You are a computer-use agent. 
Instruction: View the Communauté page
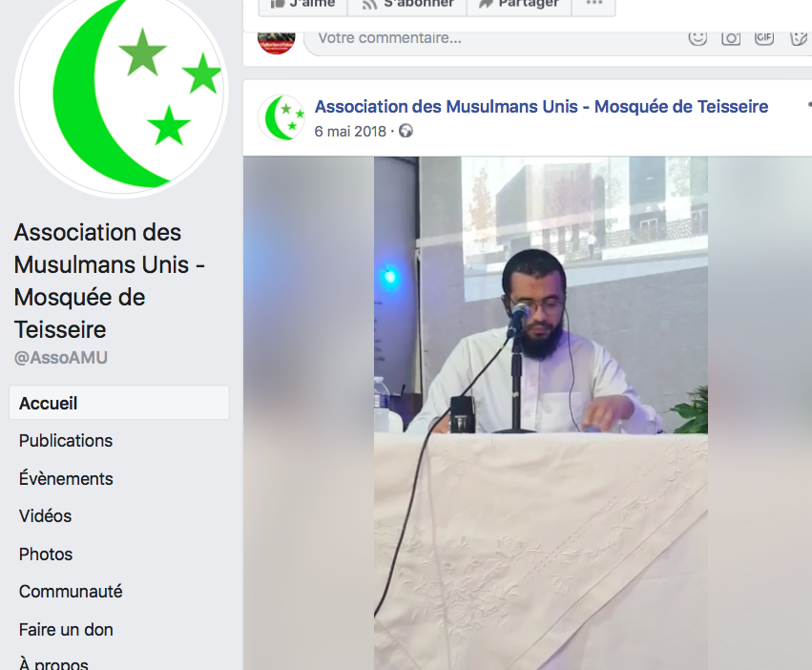click(71, 591)
